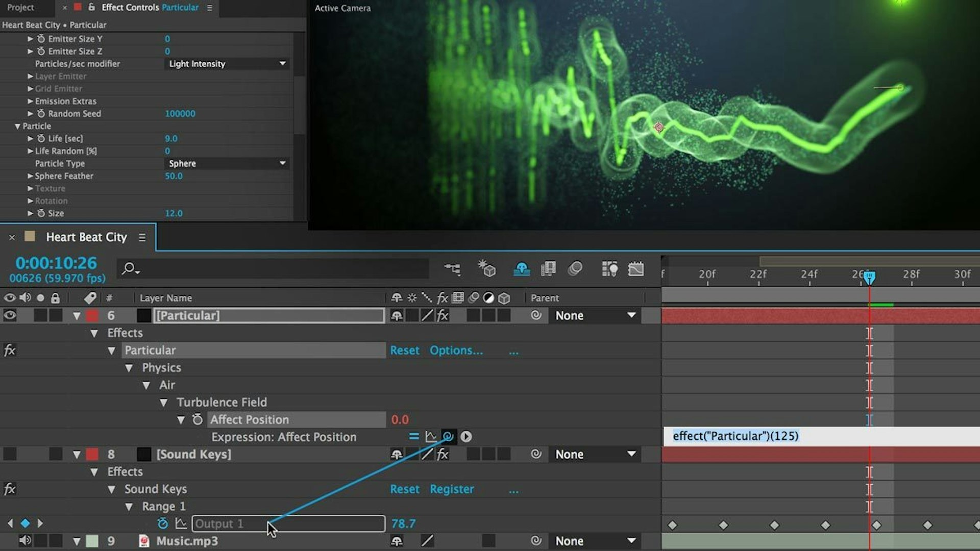Open the Parent dropdown for Sound Keys layer
The image size is (980, 551).
click(x=594, y=454)
